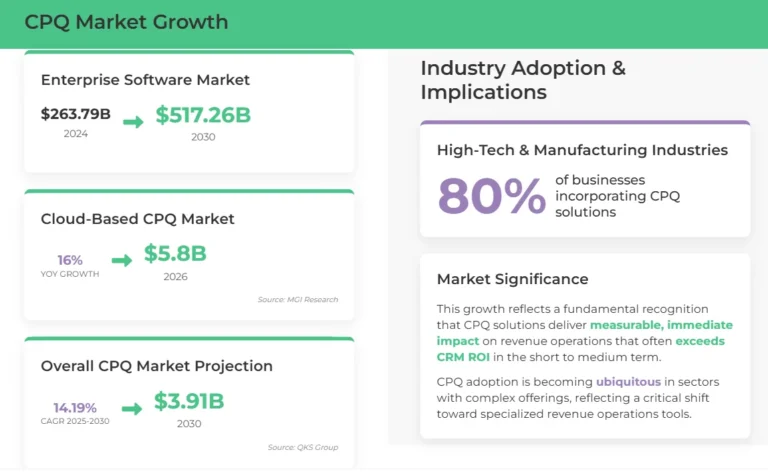The height and width of the screenshot is (474, 768).
Task: Select the CPQ Market Growth title
Action: [126, 22]
